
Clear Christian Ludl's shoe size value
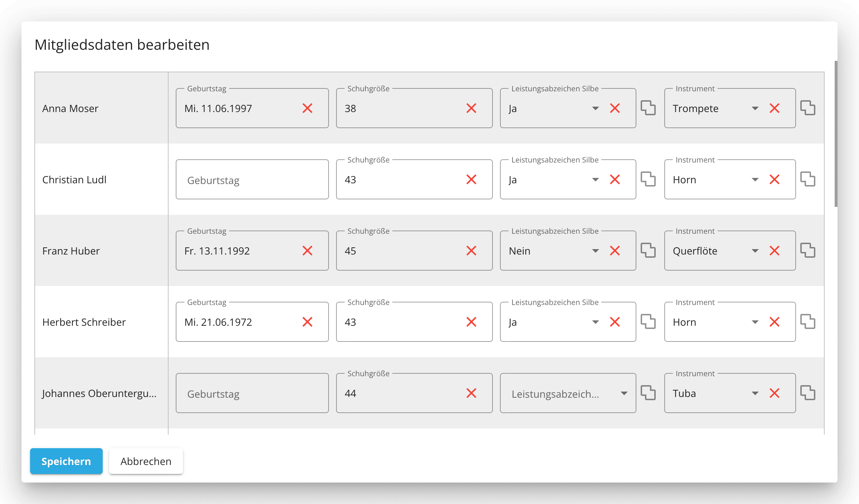click(x=471, y=179)
